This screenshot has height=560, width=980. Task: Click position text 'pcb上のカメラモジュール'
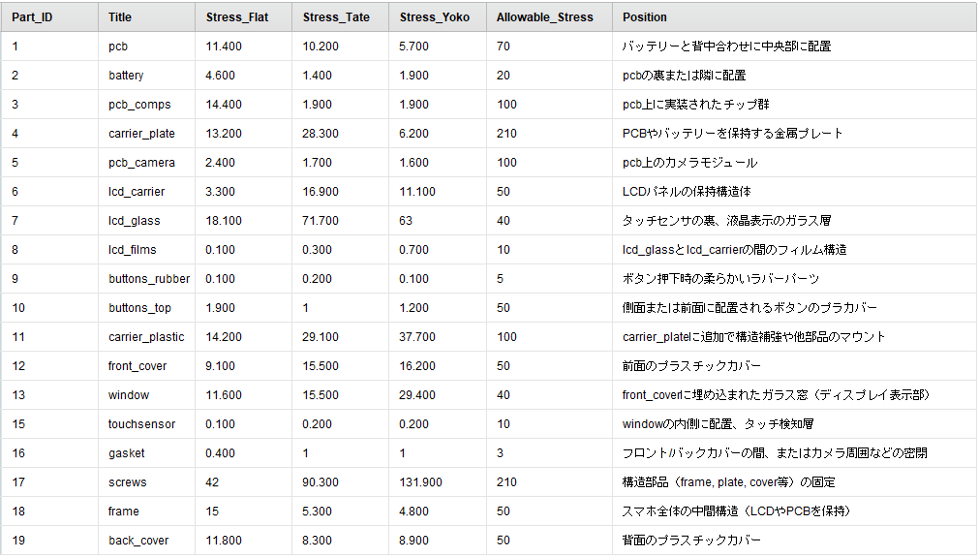coord(690,162)
